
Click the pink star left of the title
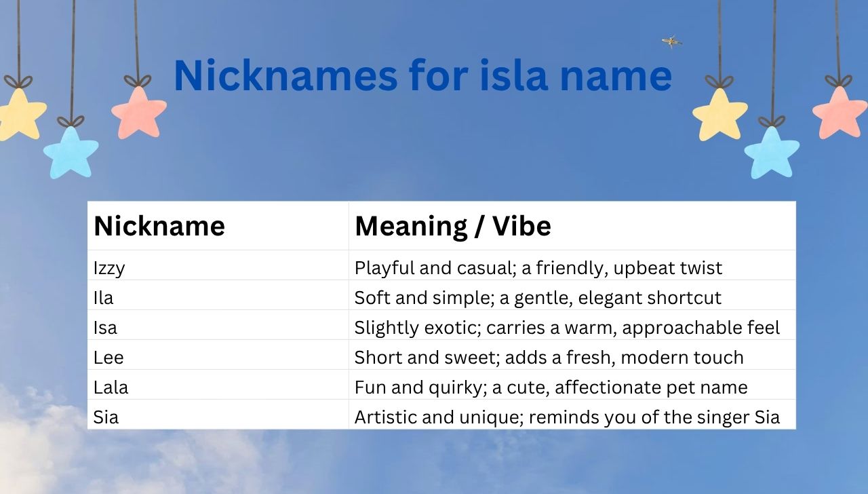139,113
